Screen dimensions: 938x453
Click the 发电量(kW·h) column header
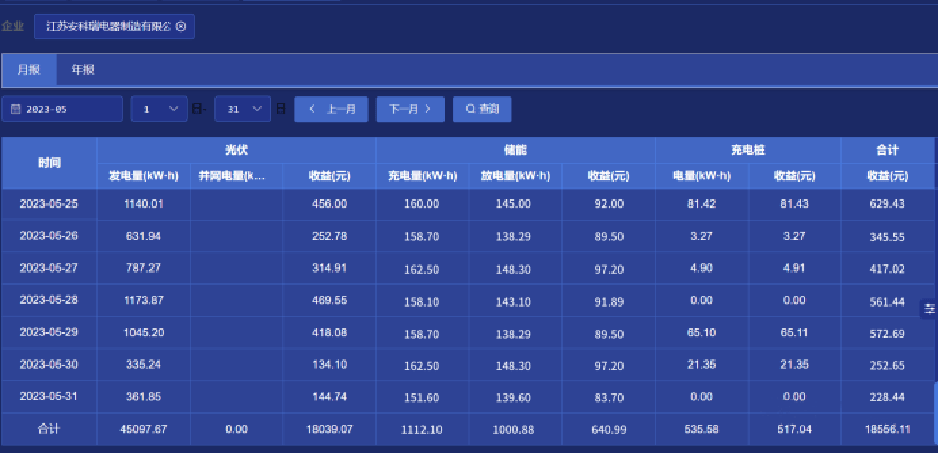tap(144, 177)
